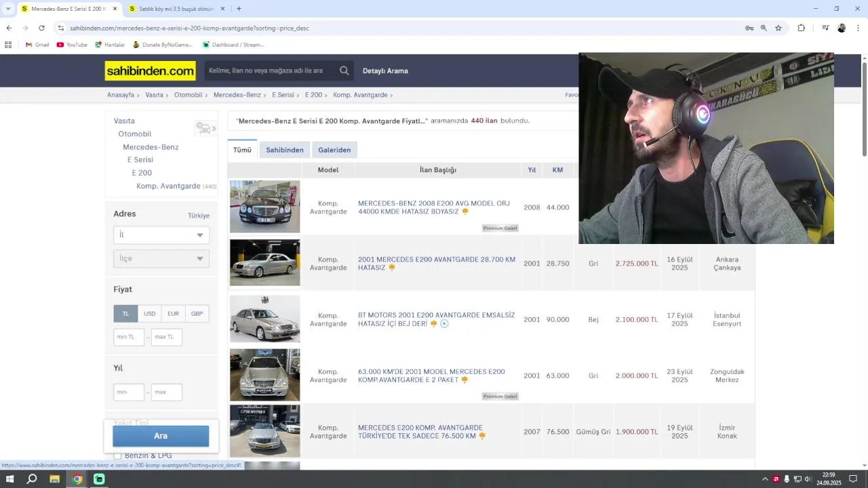Click the zoom magnifier icon in address bar

click(764, 28)
